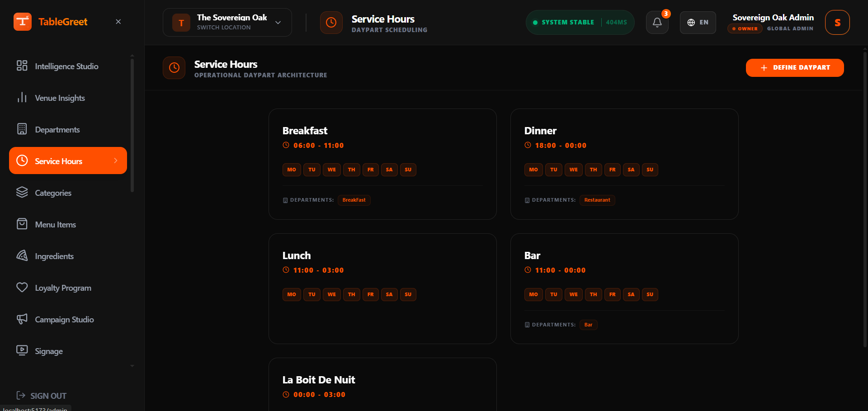Screen dimensions: 868x411
Task: Click the Restaurant department tag
Action: pos(597,200)
